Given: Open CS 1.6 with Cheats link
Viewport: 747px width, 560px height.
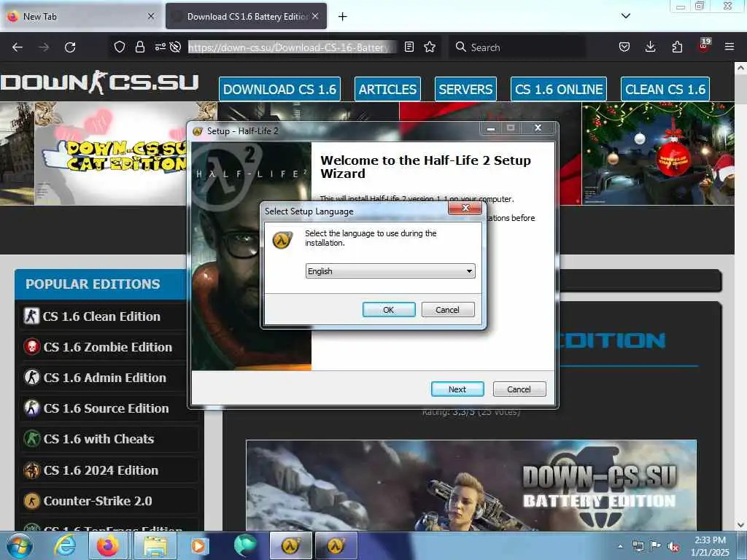Looking at the screenshot, I should (98, 439).
